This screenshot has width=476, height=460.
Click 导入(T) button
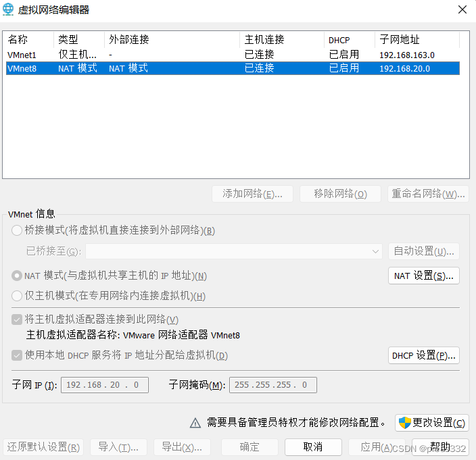(118, 447)
